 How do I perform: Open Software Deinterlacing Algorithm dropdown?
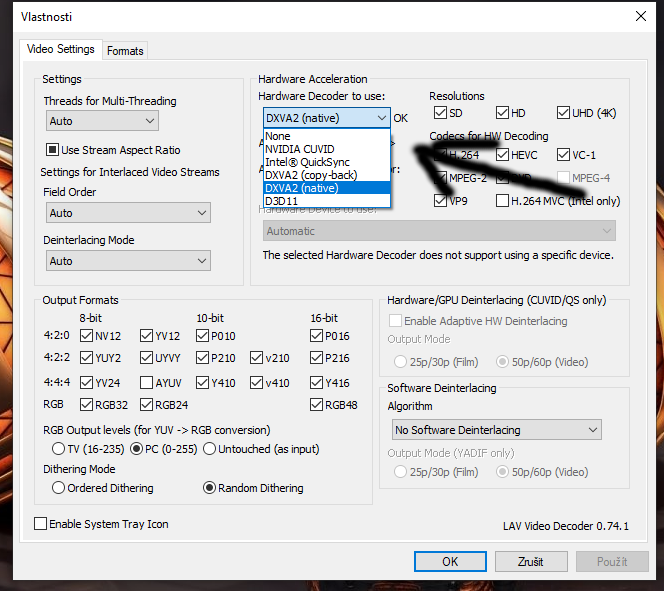coord(496,430)
